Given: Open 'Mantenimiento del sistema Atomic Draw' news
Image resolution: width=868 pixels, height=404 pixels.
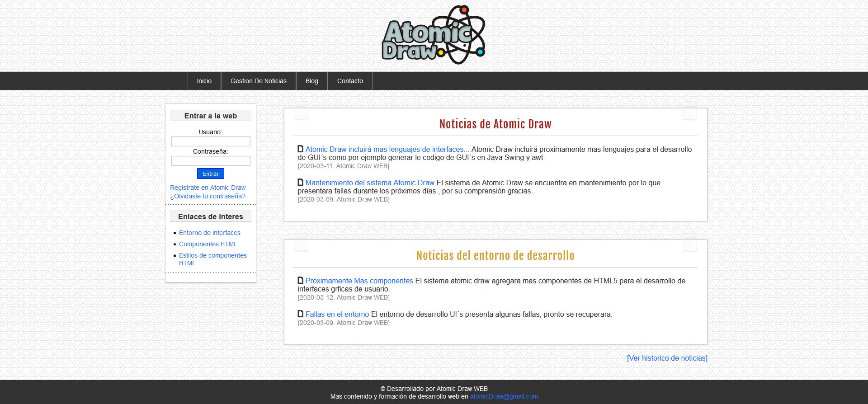Looking at the screenshot, I should point(370,183).
